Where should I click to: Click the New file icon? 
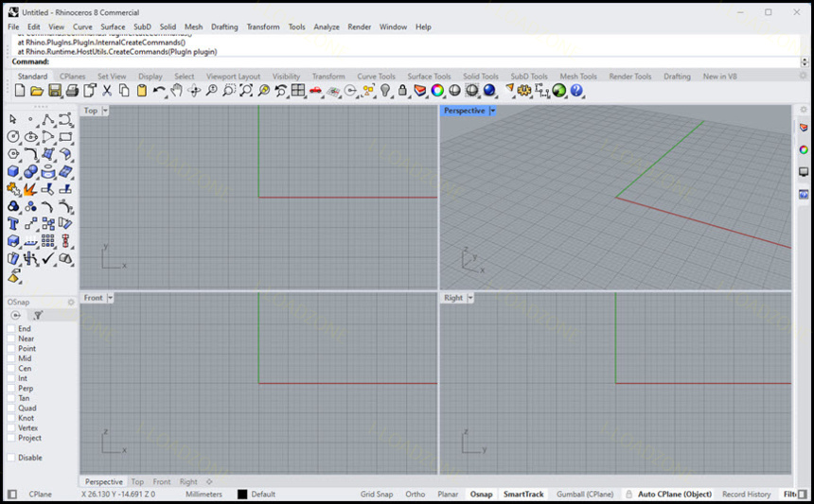(x=20, y=91)
